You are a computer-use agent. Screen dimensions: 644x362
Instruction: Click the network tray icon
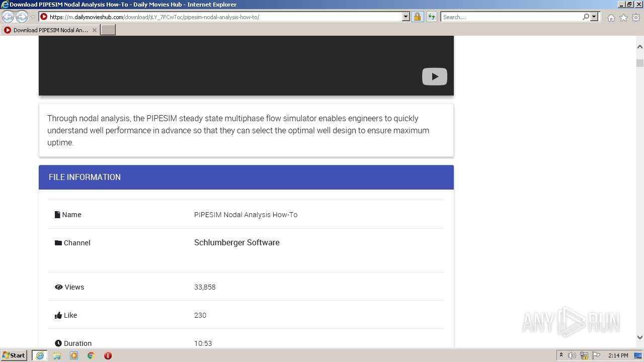point(584,355)
